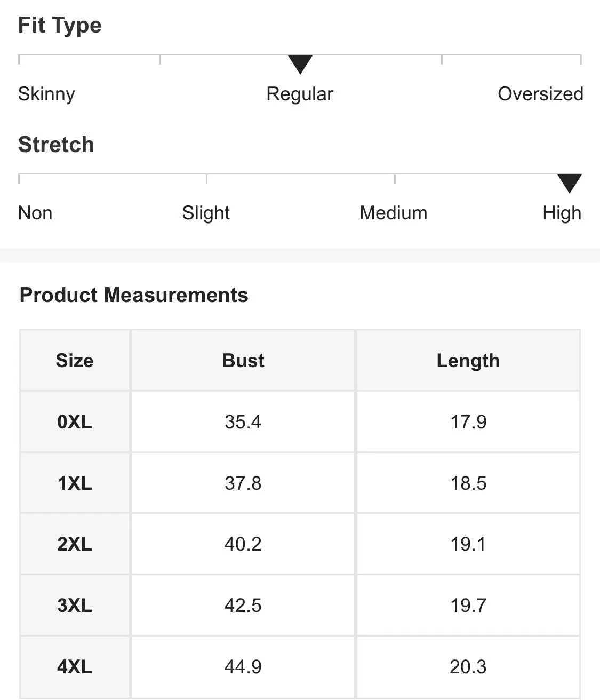The height and width of the screenshot is (700, 600).
Task: Select the Regular fit label
Action: coord(300,94)
